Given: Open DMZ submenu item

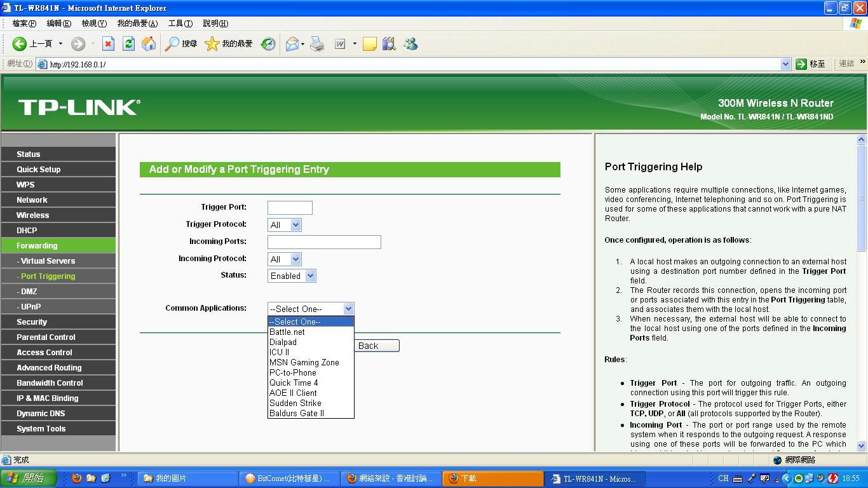Looking at the screenshot, I should pyautogui.click(x=58, y=291).
